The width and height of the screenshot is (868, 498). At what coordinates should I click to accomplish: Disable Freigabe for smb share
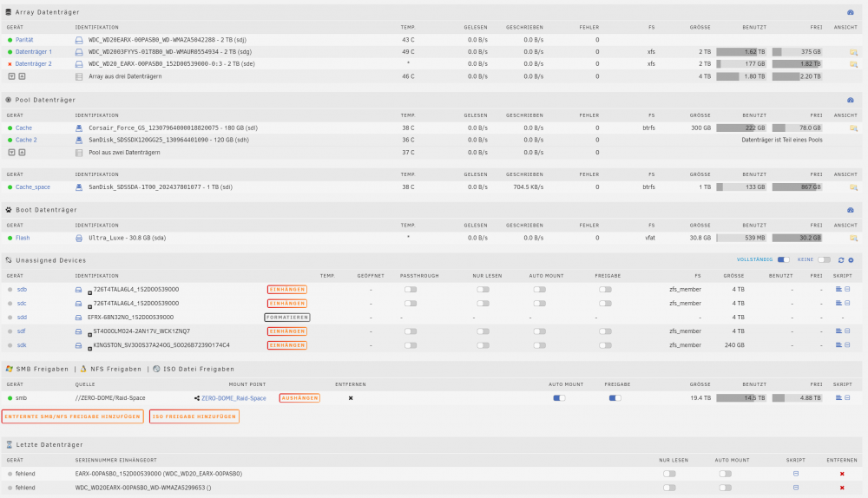pos(615,398)
